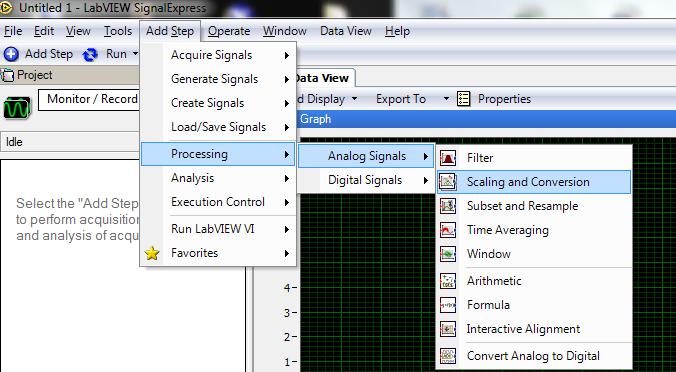Click the Project panel header
Viewport: 676px width, 372px height.
click(x=70, y=75)
